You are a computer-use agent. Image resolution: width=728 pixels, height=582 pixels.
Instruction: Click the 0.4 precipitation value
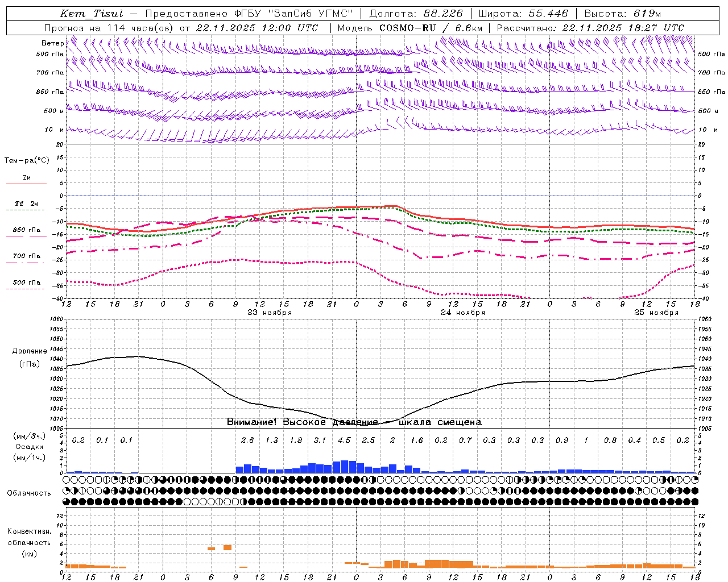pos(635,440)
